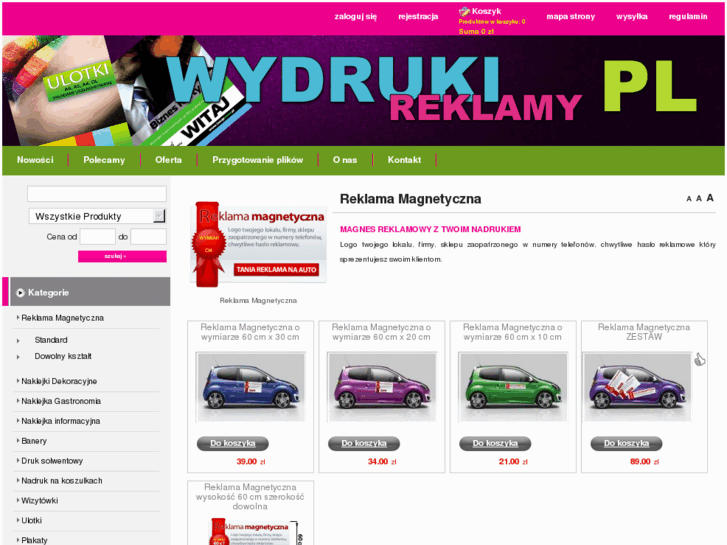Click the Kategorie header arrow icon
Screen dimensions: 727x545
pos(20,293)
